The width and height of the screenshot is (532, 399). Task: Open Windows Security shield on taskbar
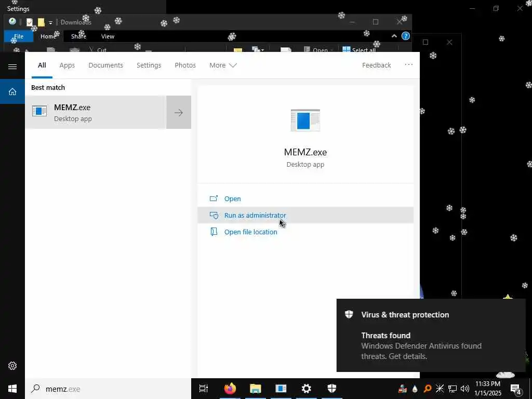(332, 389)
